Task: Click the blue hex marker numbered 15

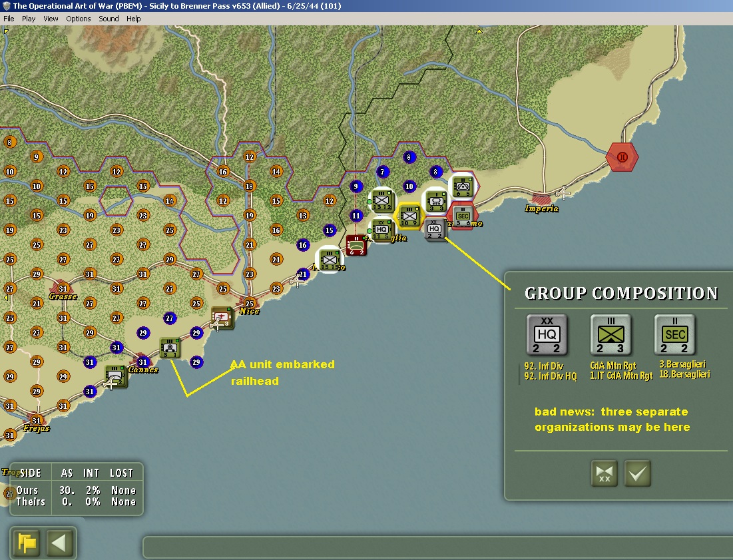Action: pos(329,230)
